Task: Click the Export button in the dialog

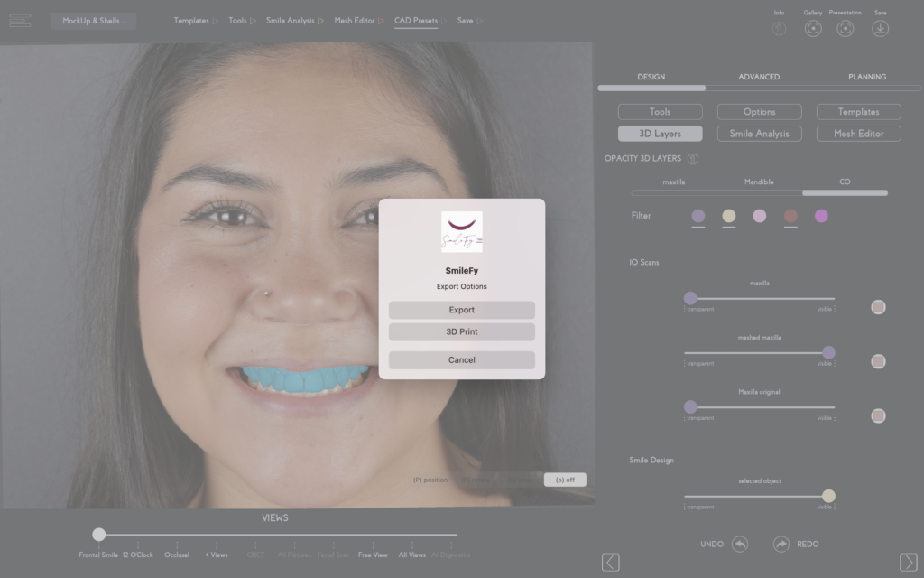Action: [461, 309]
